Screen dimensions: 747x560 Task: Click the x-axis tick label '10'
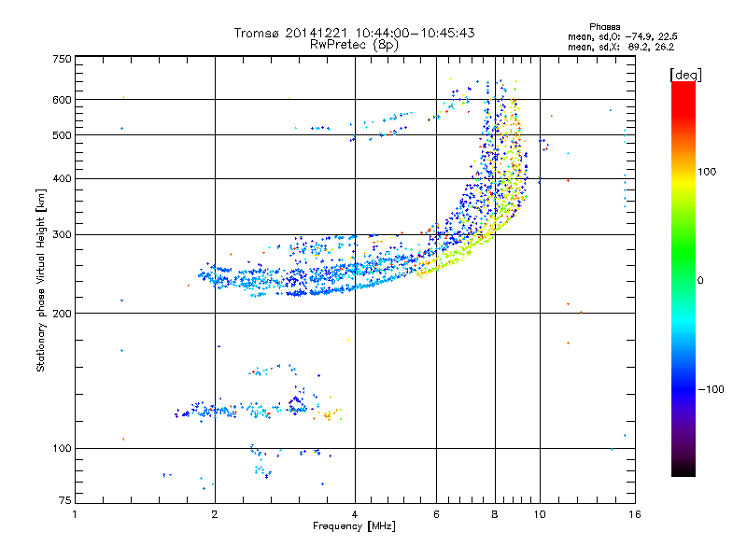pos(540,514)
